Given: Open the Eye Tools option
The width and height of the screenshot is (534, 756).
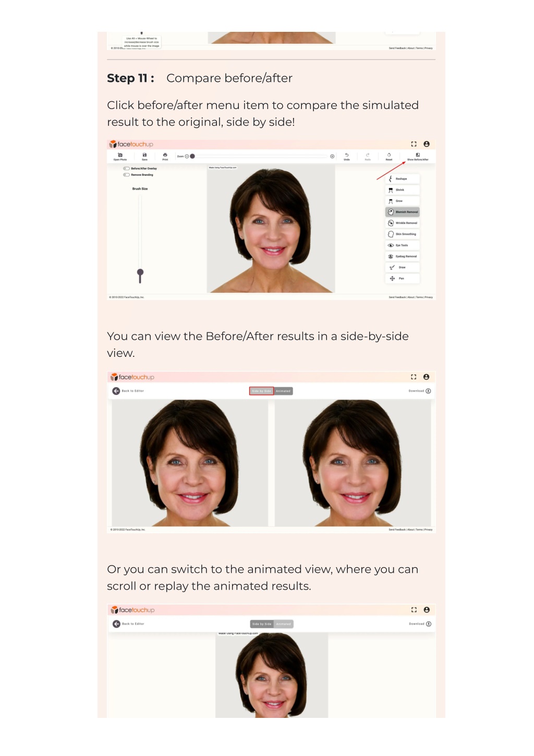Looking at the screenshot, I should click(402, 245).
